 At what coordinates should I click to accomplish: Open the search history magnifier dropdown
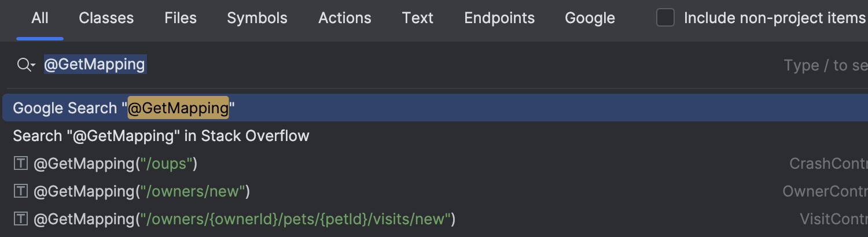coord(26,65)
